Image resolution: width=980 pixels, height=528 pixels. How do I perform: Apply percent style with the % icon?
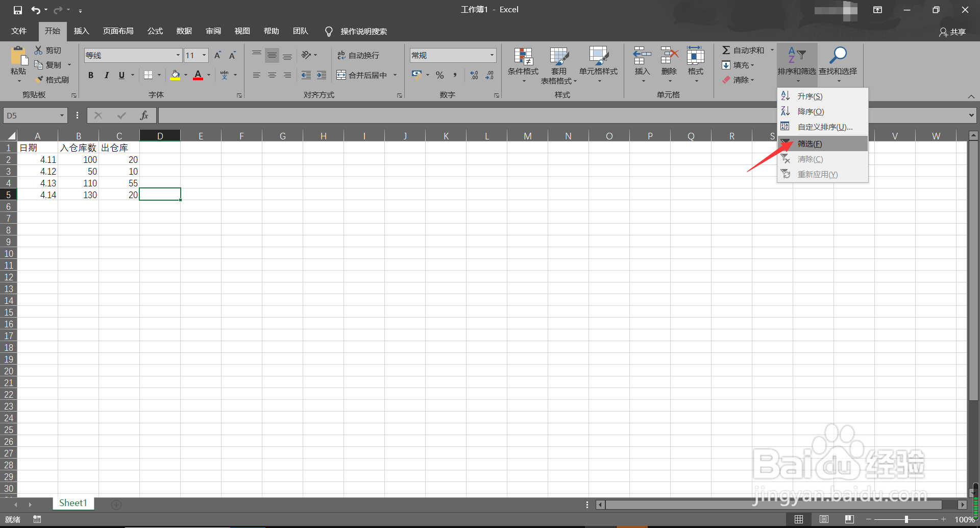[440, 75]
